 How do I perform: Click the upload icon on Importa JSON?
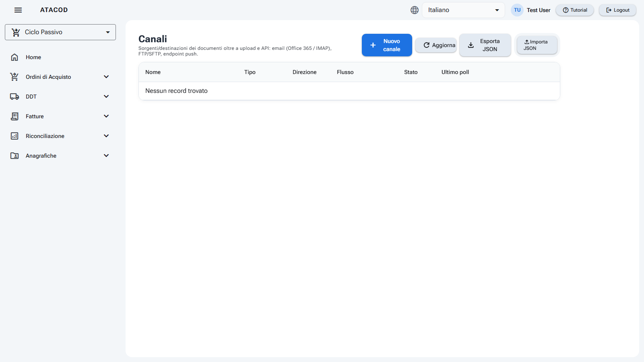point(526,42)
